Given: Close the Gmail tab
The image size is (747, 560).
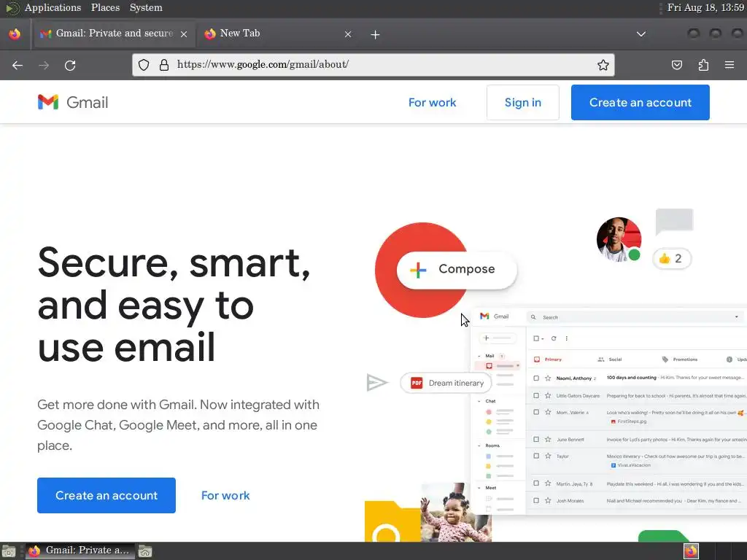Looking at the screenshot, I should coord(184,34).
